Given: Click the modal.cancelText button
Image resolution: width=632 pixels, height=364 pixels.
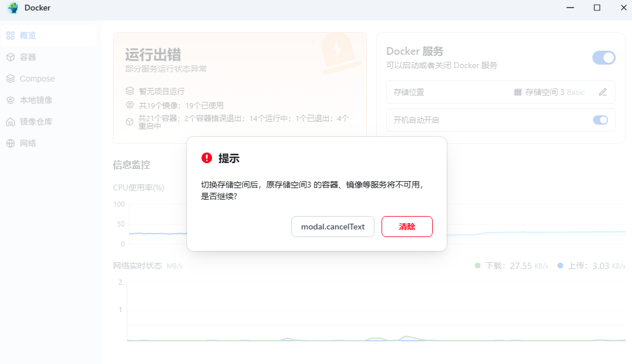Looking at the screenshot, I should pyautogui.click(x=333, y=227).
